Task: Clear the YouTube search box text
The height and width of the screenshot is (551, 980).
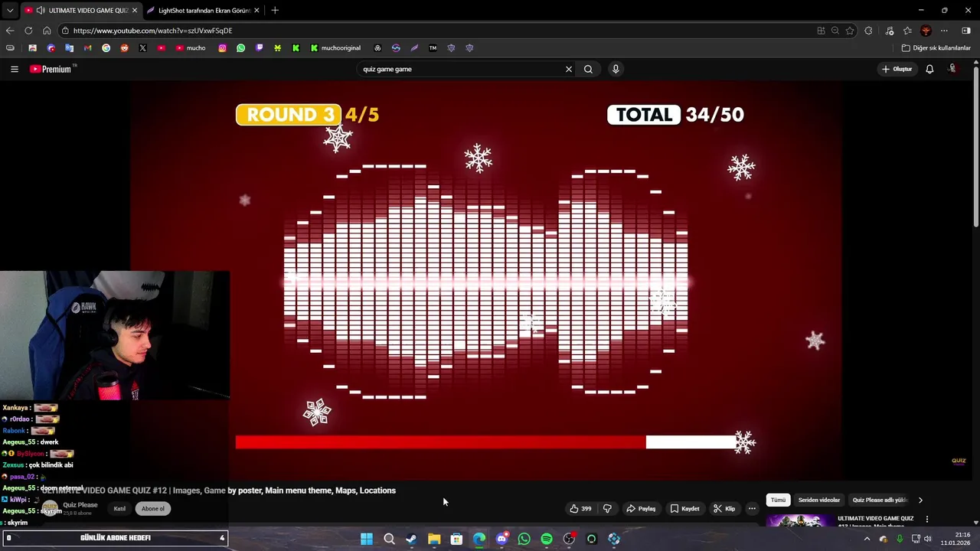Action: pyautogui.click(x=568, y=69)
